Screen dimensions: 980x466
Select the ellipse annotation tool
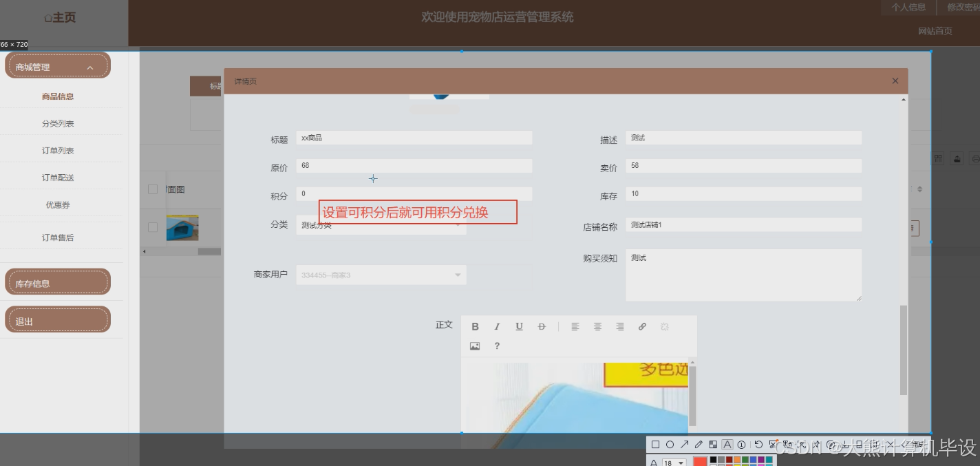coord(670,445)
